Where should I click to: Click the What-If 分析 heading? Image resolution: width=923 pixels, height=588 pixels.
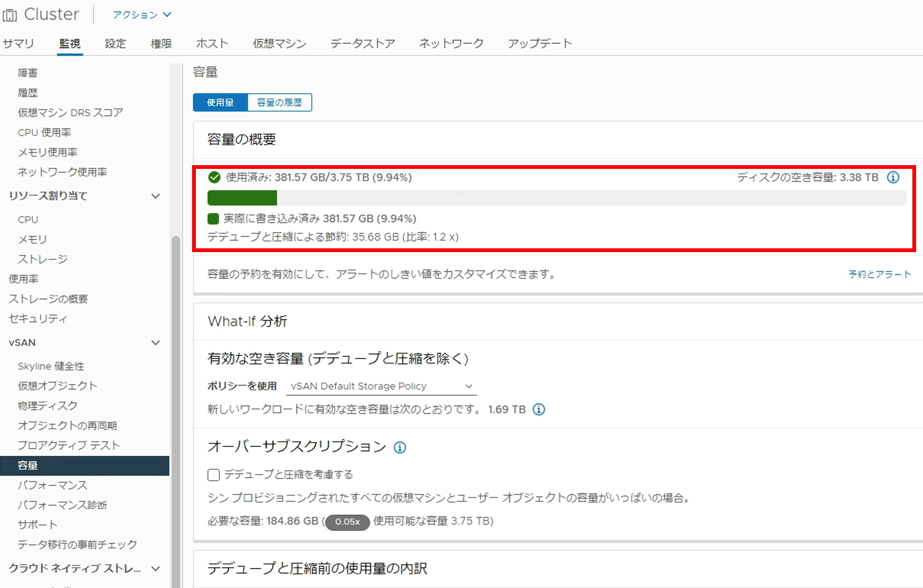pos(247,322)
